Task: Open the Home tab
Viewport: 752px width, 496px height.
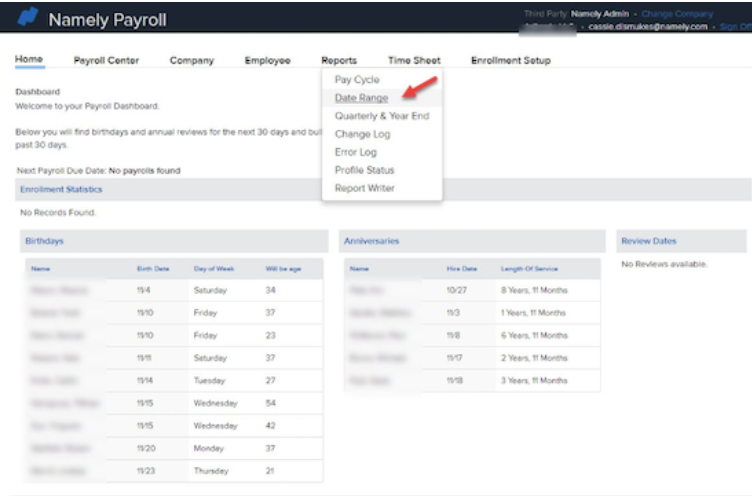Action: pyautogui.click(x=29, y=60)
